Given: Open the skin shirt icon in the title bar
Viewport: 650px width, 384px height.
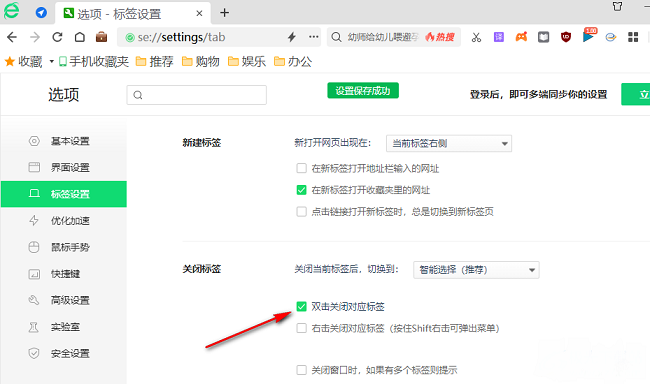Looking at the screenshot, I should tap(617, 6).
